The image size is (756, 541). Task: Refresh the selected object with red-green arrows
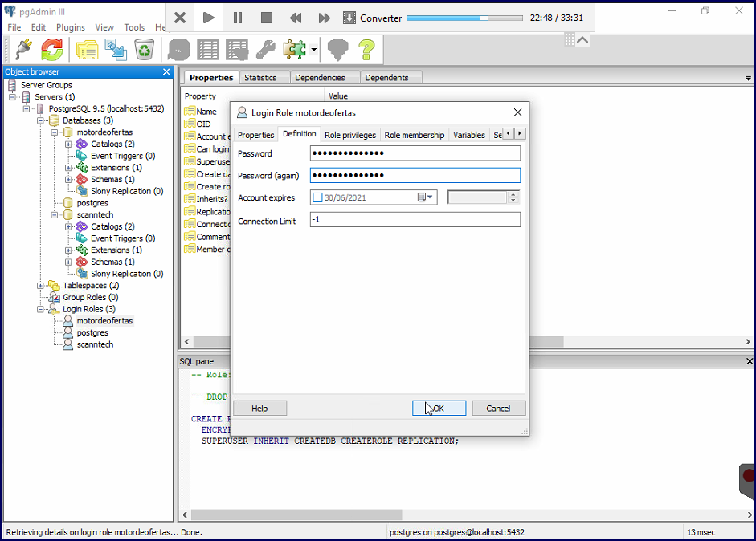(51, 49)
